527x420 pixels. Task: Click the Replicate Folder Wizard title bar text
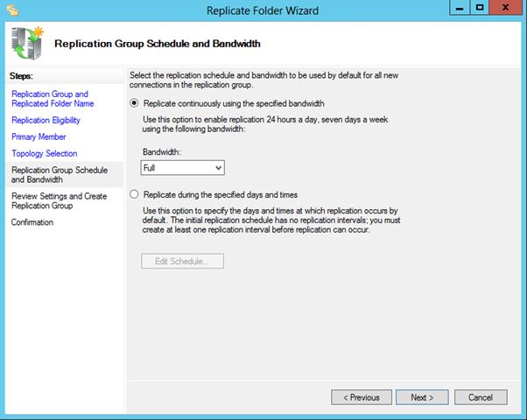[263, 10]
